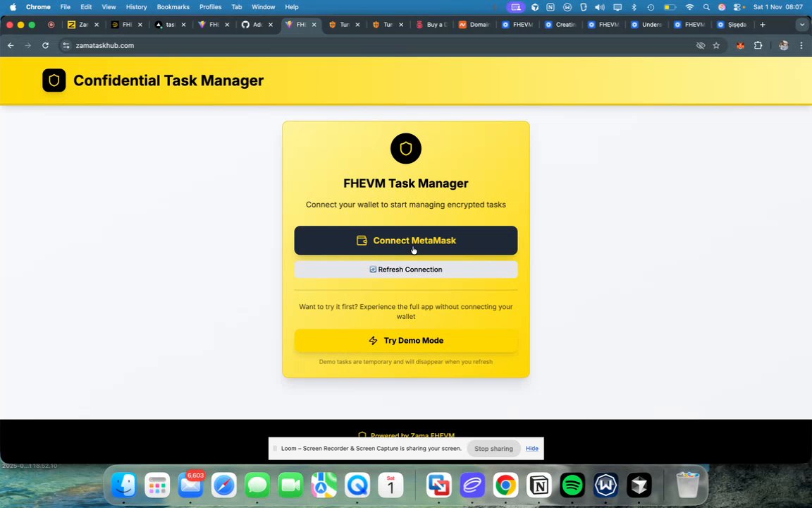Open the Trash in the Dock
Screen dimensions: 812x508
[688, 485]
